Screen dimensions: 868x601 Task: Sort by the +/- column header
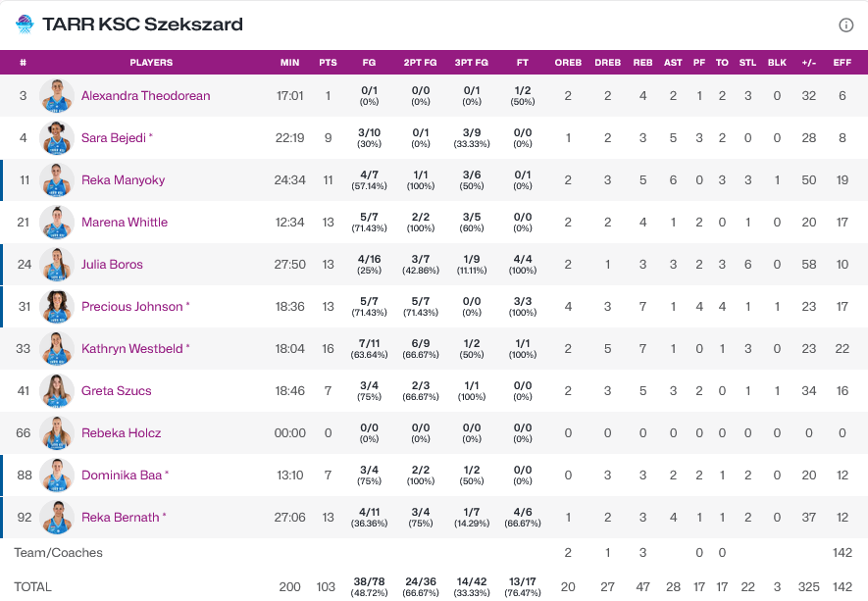[x=808, y=63]
